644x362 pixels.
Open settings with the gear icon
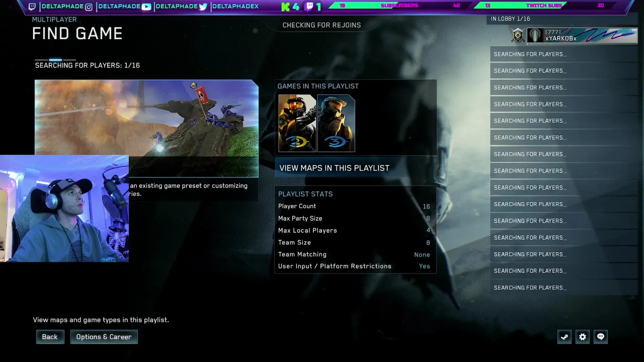tap(583, 337)
